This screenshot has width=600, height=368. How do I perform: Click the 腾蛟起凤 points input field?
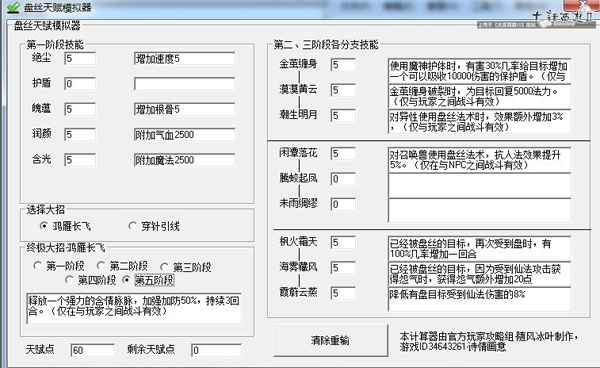343,179
